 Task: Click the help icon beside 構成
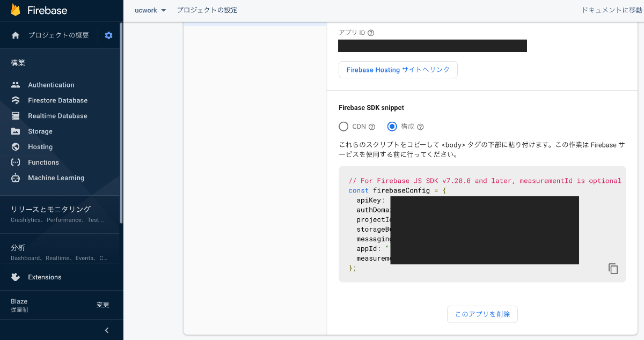420,127
